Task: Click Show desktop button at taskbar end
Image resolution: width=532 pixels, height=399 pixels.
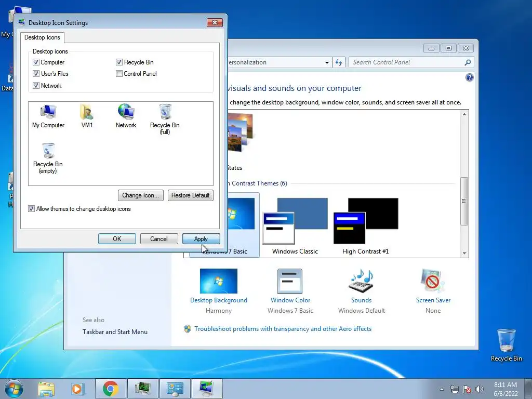Action: point(528,389)
